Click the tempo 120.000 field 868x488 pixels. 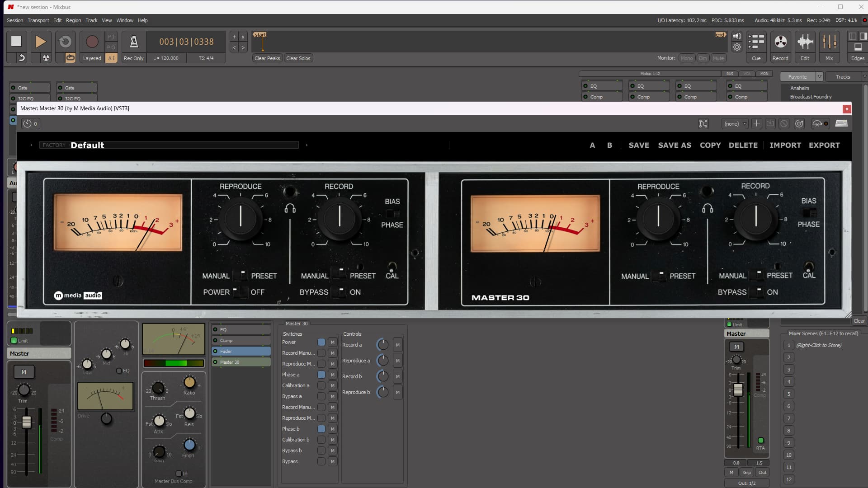click(166, 58)
